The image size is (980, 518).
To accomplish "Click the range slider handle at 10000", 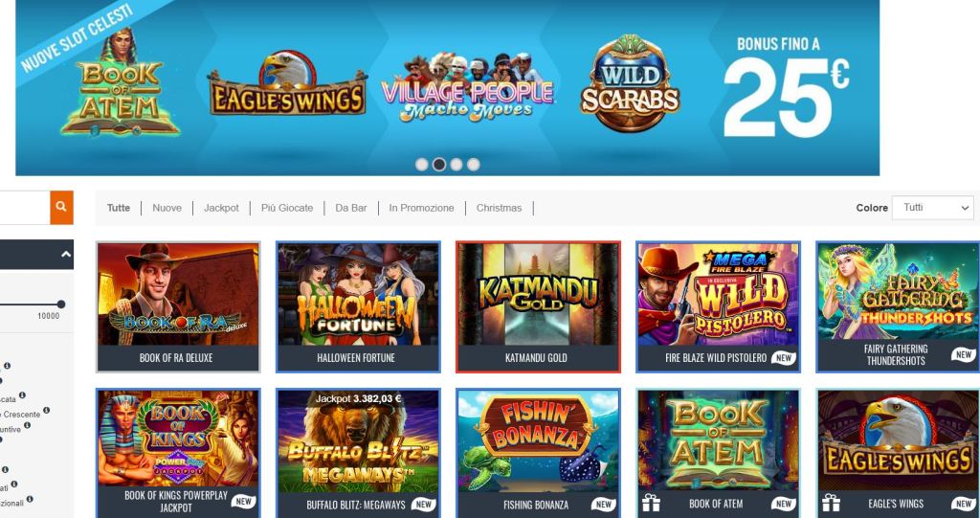I will (60, 304).
